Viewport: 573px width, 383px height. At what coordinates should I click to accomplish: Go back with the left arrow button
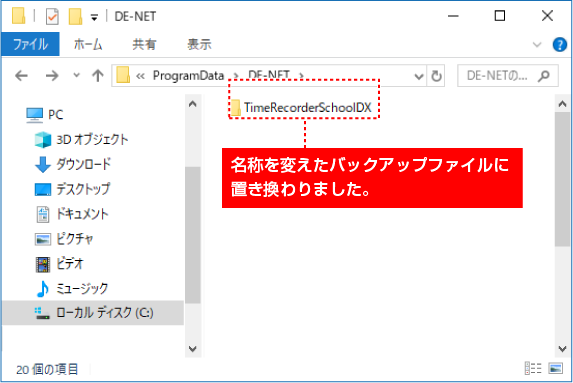coord(21,76)
